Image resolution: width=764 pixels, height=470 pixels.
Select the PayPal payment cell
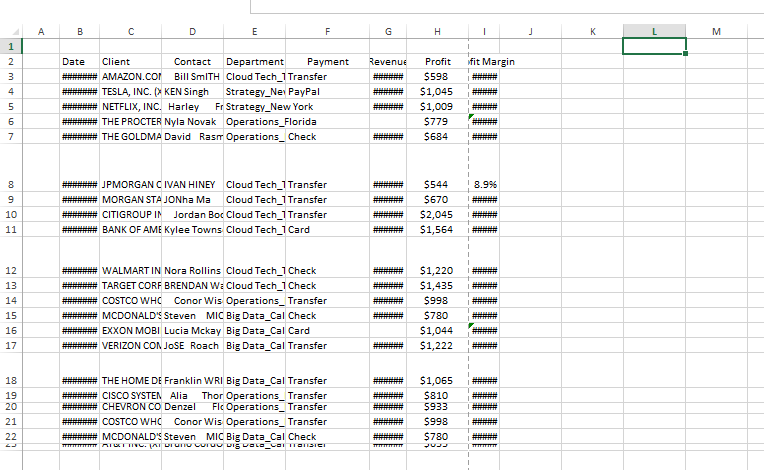pyautogui.click(x=327, y=92)
